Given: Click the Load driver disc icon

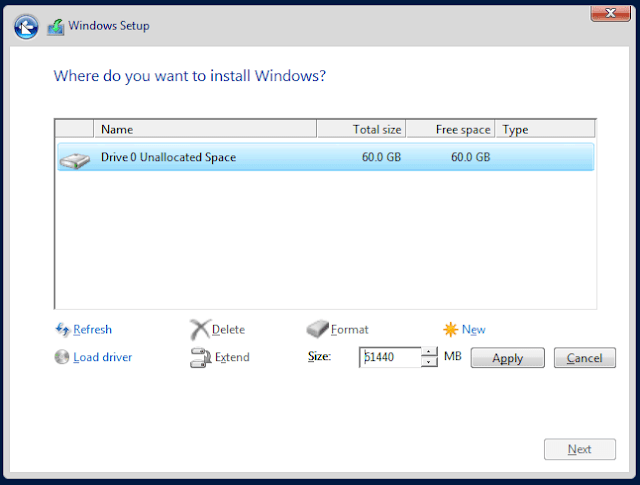Looking at the screenshot, I should pos(62,357).
